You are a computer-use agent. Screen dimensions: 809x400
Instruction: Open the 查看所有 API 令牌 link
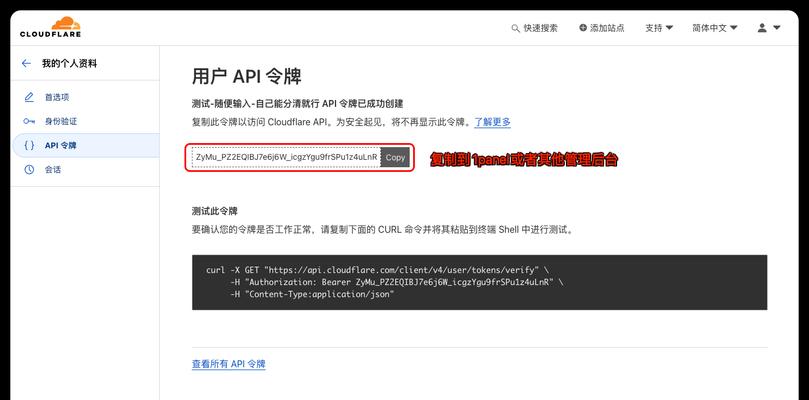pyautogui.click(x=229, y=364)
